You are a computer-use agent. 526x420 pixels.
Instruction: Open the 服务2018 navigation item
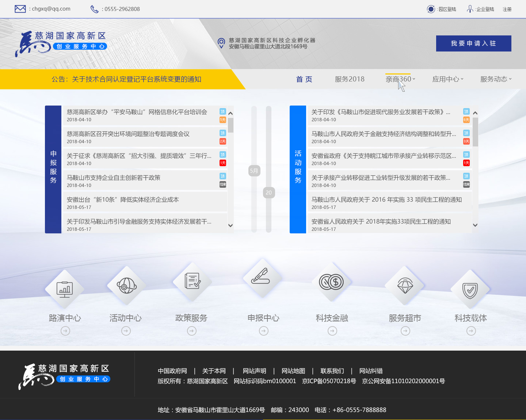pos(350,79)
